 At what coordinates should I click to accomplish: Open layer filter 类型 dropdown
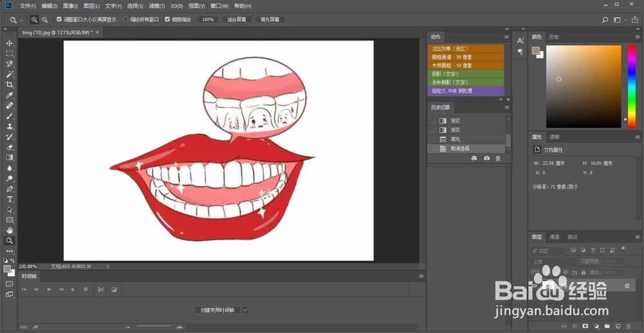[548, 250]
